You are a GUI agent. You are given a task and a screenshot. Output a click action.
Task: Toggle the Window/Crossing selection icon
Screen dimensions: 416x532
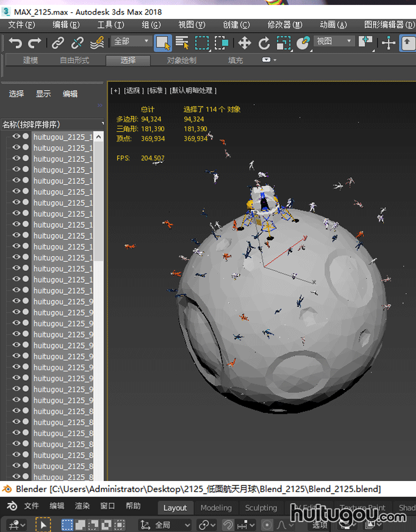pos(222,43)
